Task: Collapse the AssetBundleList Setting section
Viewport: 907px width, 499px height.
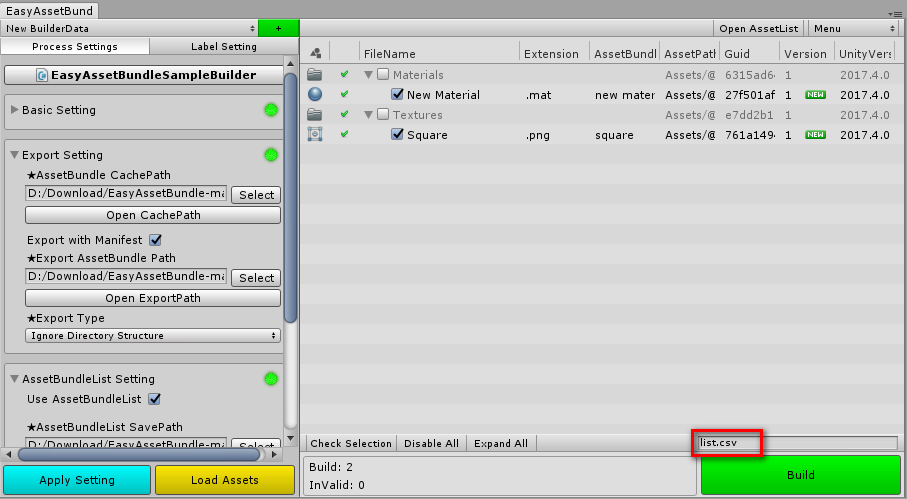Action: coord(15,379)
